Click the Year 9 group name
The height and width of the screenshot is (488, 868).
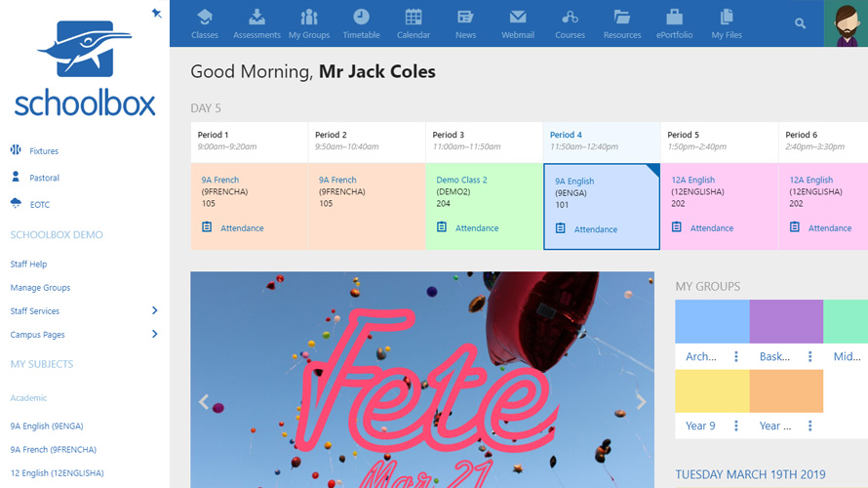pyautogui.click(x=700, y=426)
